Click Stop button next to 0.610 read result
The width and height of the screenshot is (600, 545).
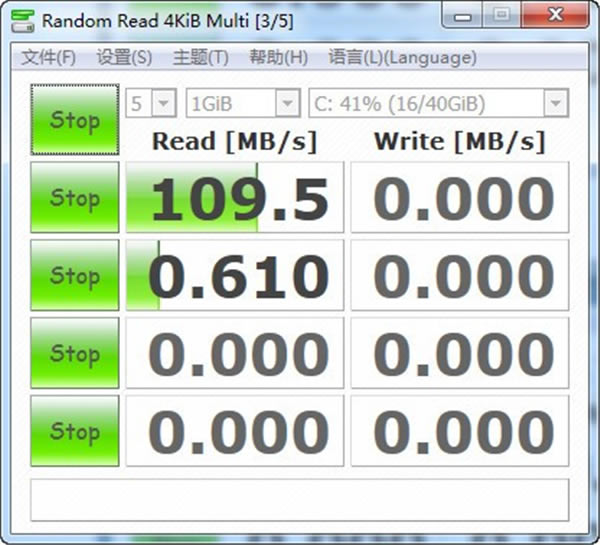coord(75,275)
